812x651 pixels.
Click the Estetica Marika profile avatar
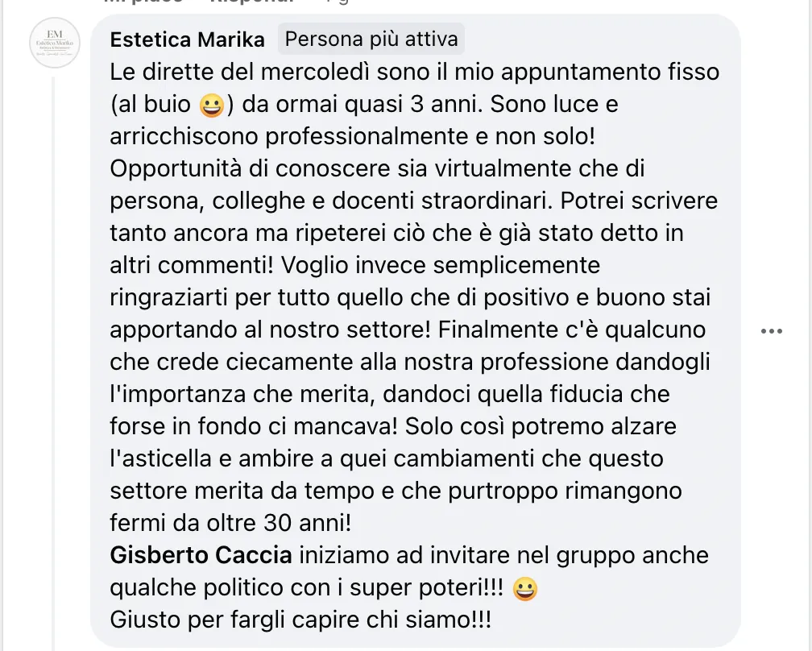coord(55,43)
